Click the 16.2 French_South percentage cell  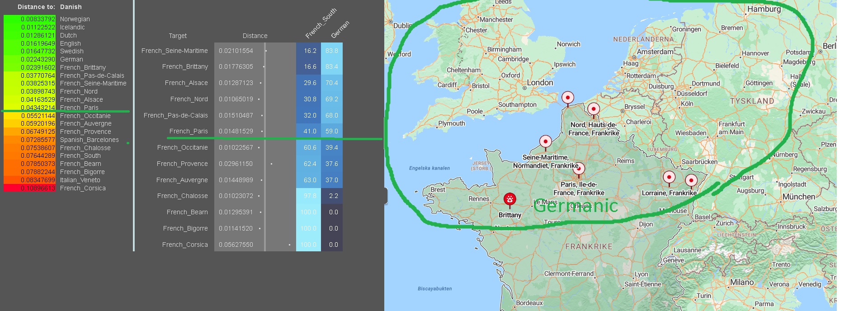309,51
